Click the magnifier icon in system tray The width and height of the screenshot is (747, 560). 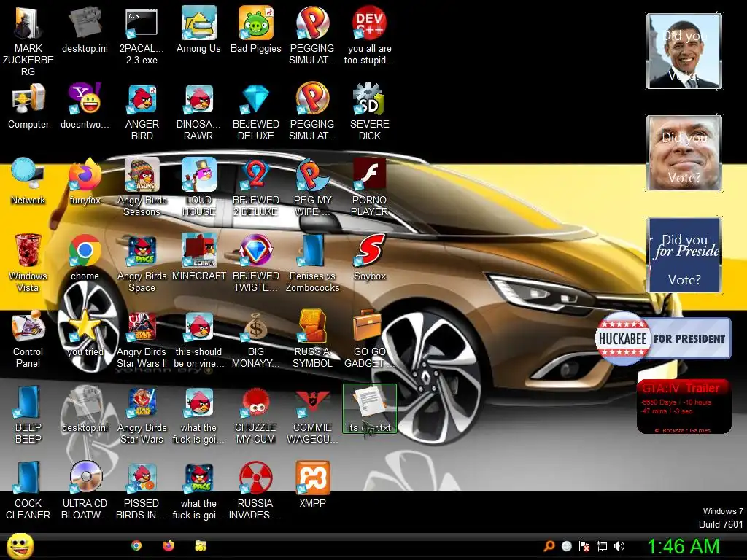[549, 546]
